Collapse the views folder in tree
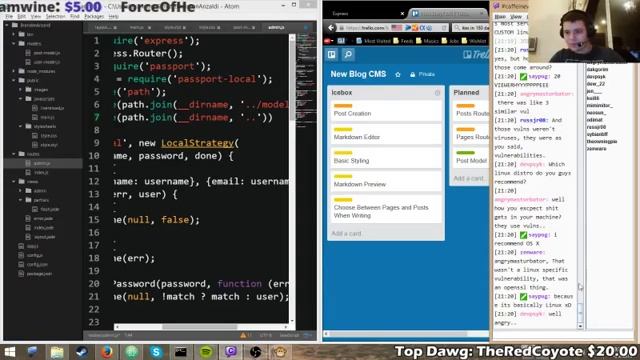This screenshot has height=360, width=640. click(14, 182)
